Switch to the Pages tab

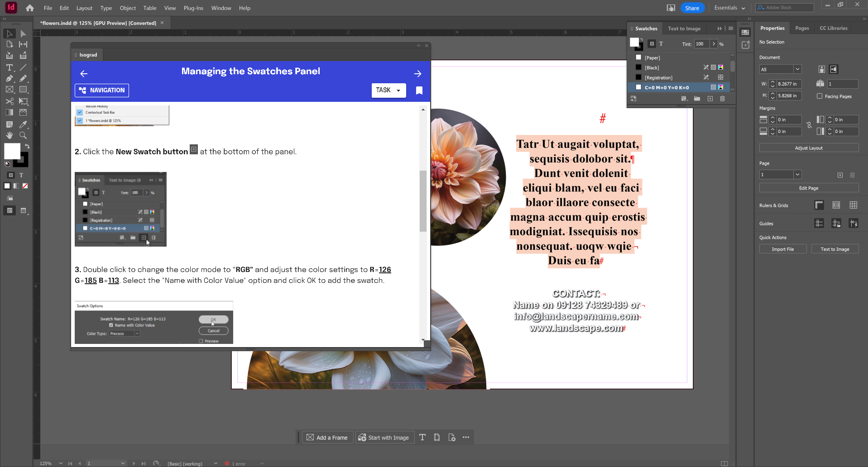[x=802, y=28]
